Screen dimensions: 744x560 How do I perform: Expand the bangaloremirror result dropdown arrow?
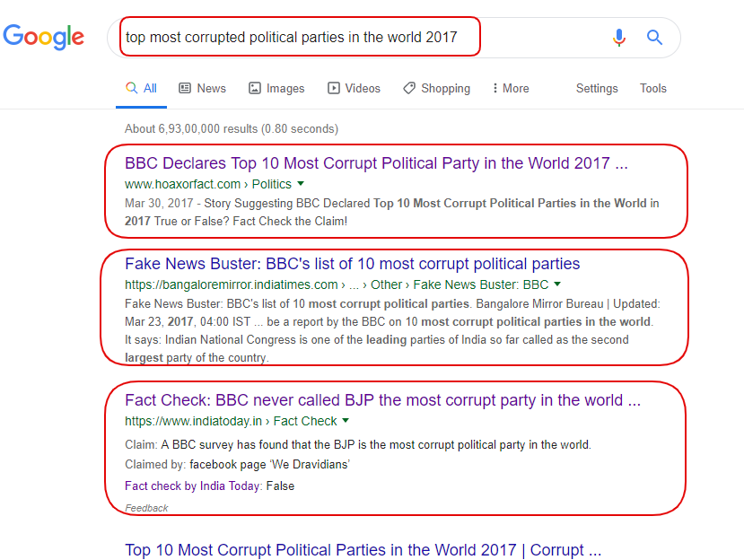tap(557, 284)
